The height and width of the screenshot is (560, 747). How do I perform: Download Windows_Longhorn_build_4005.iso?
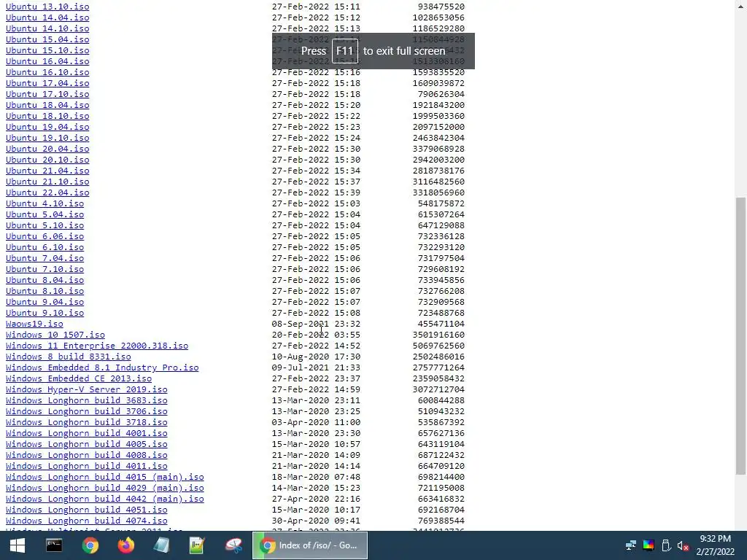click(x=86, y=445)
